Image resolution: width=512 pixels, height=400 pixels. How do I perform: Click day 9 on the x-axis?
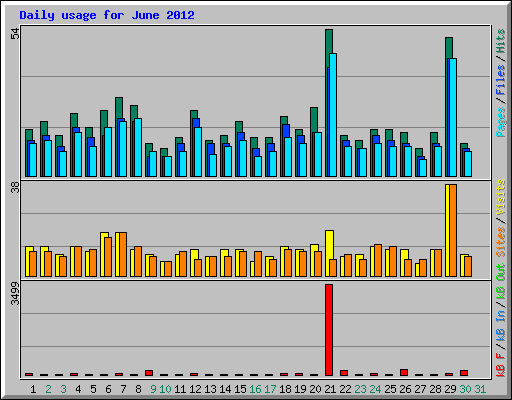153,389
